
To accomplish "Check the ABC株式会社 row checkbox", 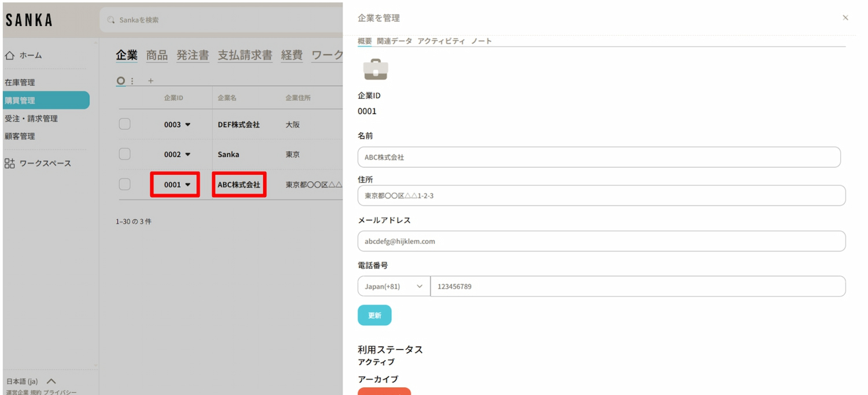I will pyautogui.click(x=124, y=184).
